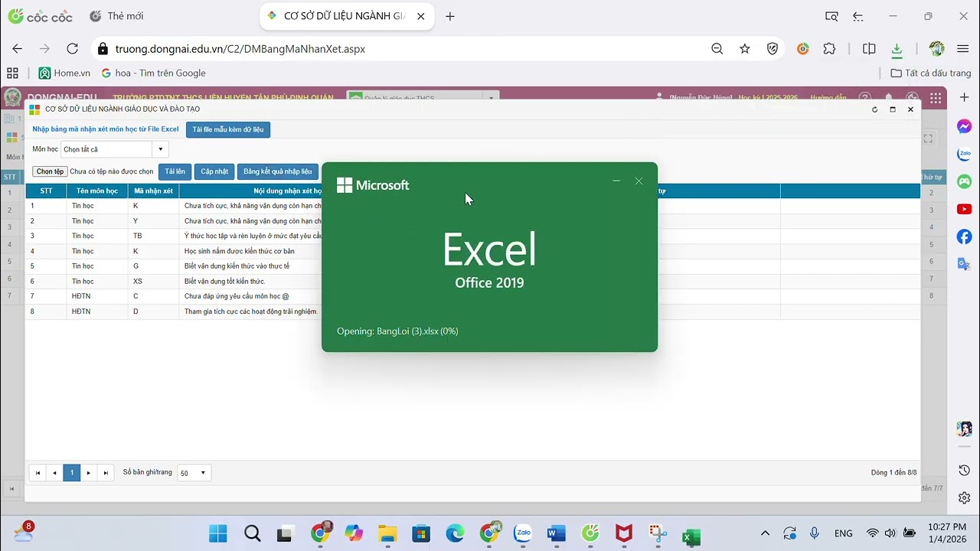Click the Tải lên button
Viewport: 980px width, 551px height.
point(175,171)
